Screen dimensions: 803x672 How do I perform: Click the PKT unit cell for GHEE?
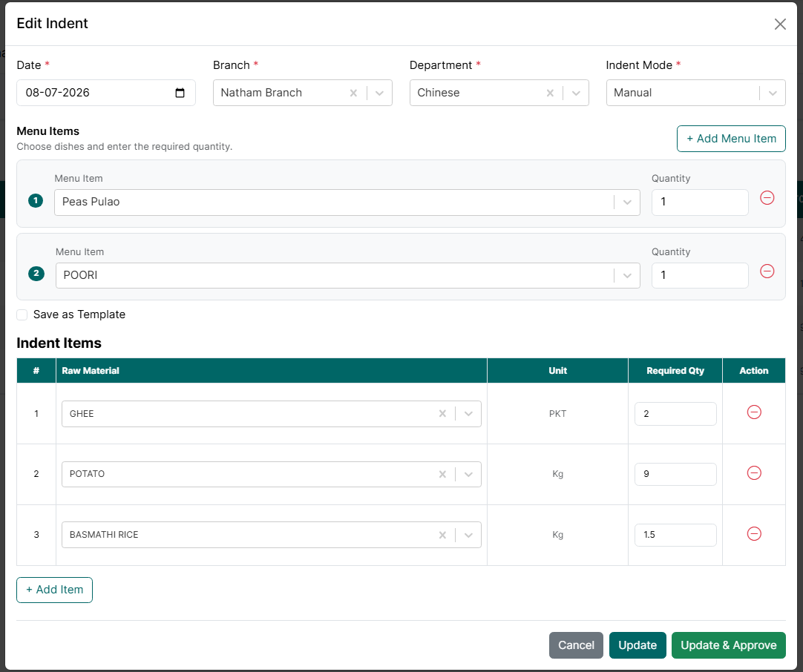point(557,414)
